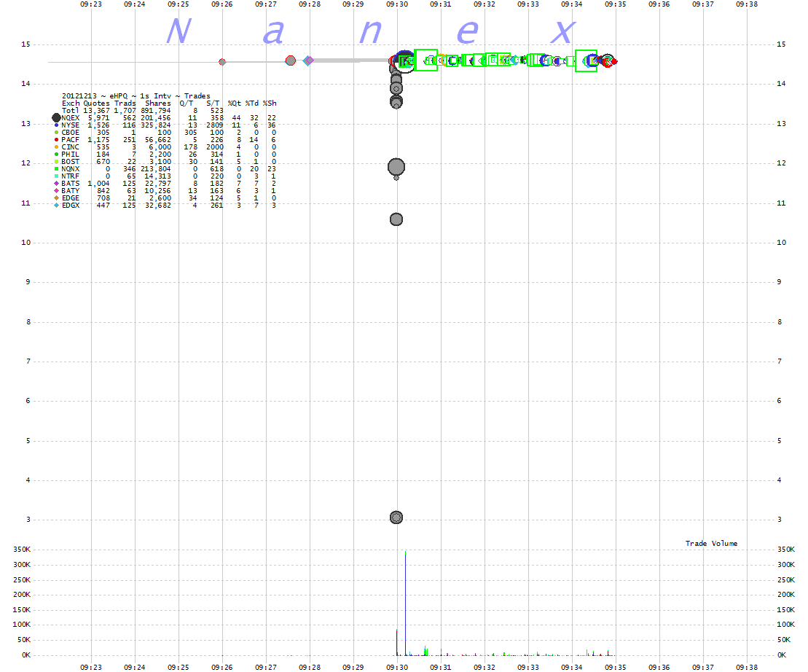Click total shares value '891,794'
The width and height of the screenshot is (808, 672).
coord(156,110)
